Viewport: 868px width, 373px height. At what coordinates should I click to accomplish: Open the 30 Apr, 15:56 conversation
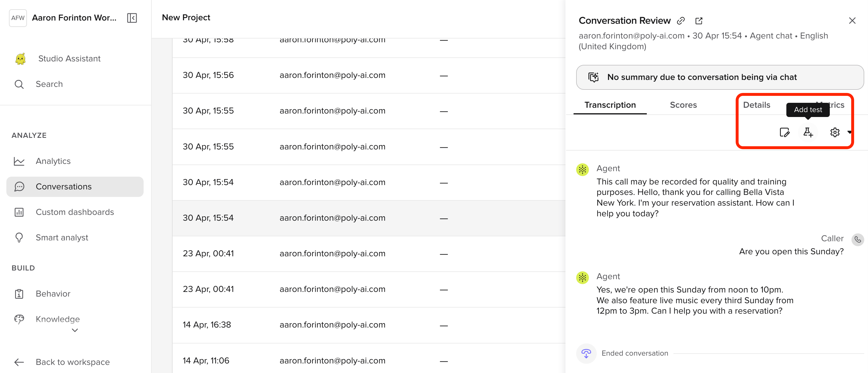point(369,76)
